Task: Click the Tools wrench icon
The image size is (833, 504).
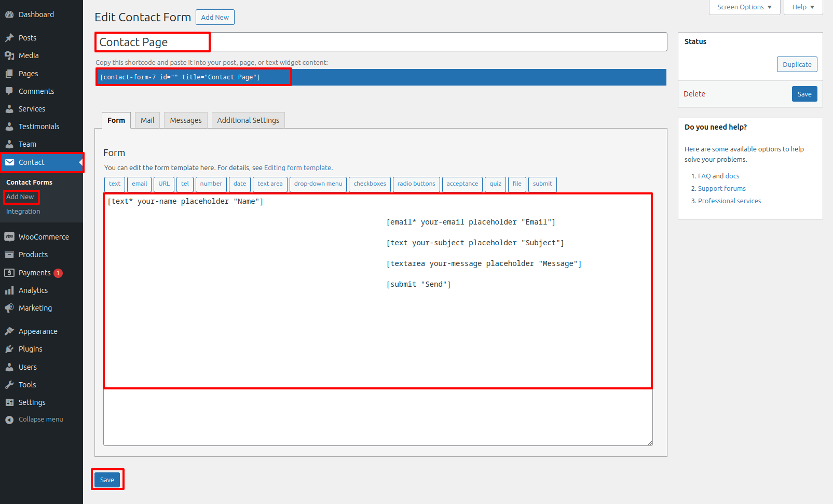Action: [9, 385]
